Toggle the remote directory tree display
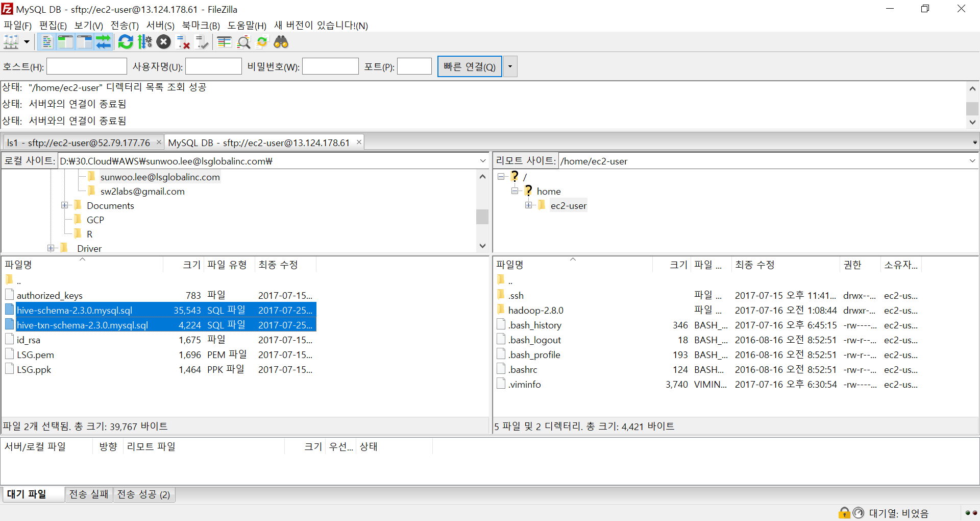The width and height of the screenshot is (980, 521). click(x=84, y=42)
